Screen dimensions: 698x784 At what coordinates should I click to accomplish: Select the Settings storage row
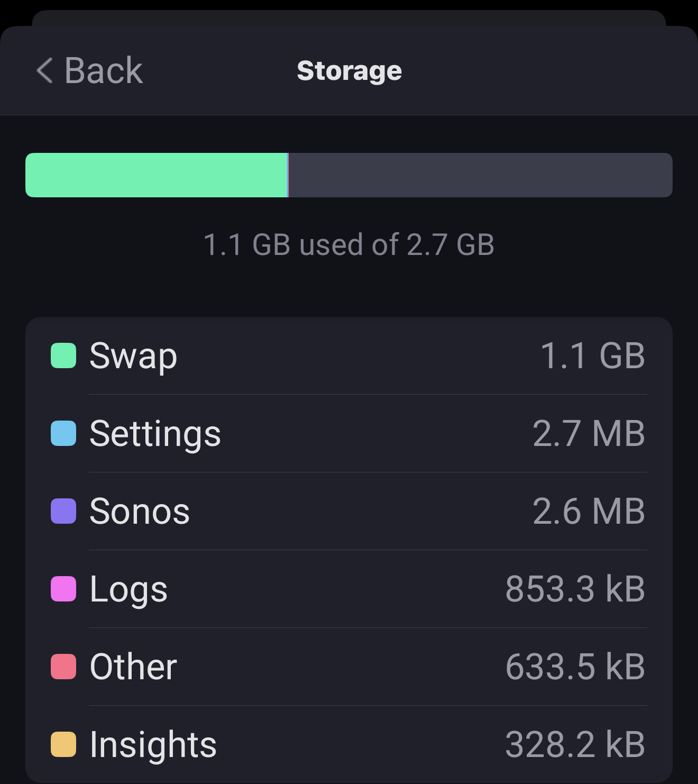(349, 433)
